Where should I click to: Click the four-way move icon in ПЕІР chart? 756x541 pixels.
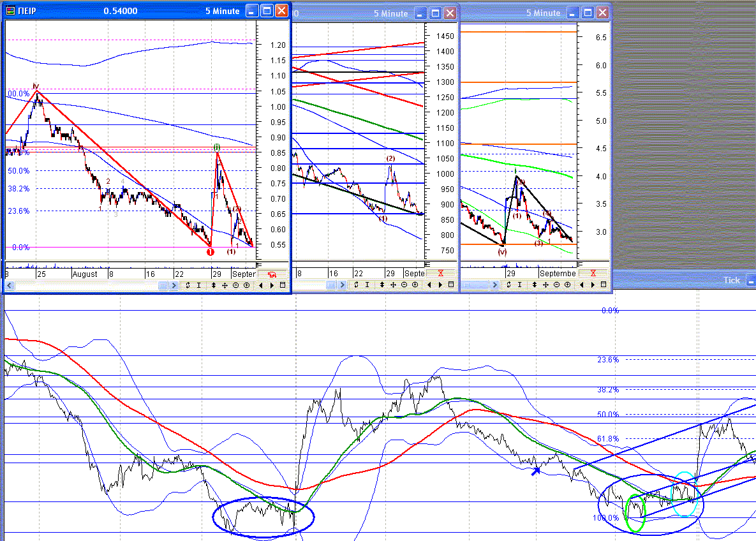coord(225,285)
